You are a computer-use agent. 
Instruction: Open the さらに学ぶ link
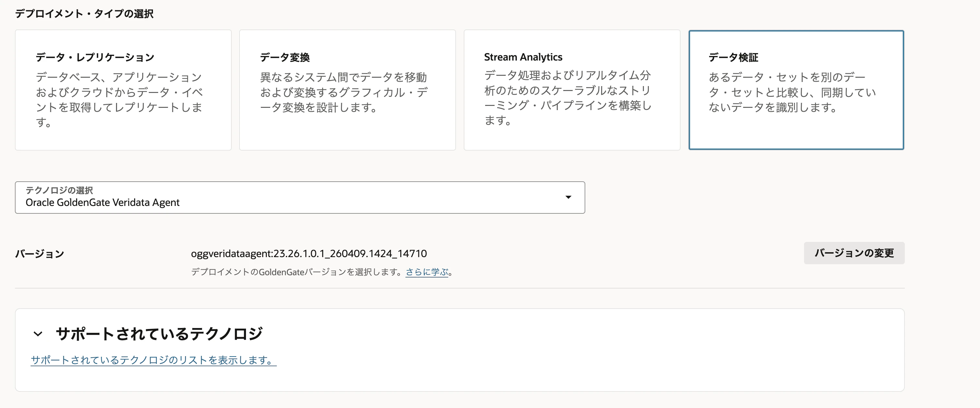pyautogui.click(x=427, y=272)
